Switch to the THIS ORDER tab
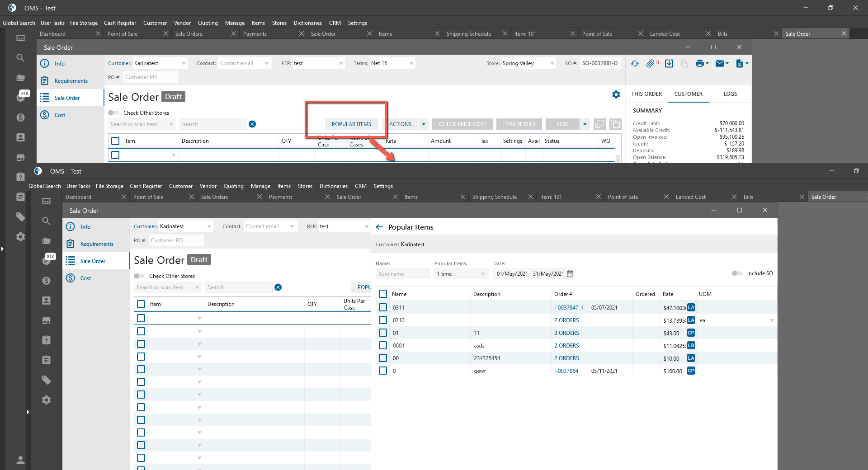Image resolution: width=868 pixels, height=470 pixels. [x=646, y=94]
